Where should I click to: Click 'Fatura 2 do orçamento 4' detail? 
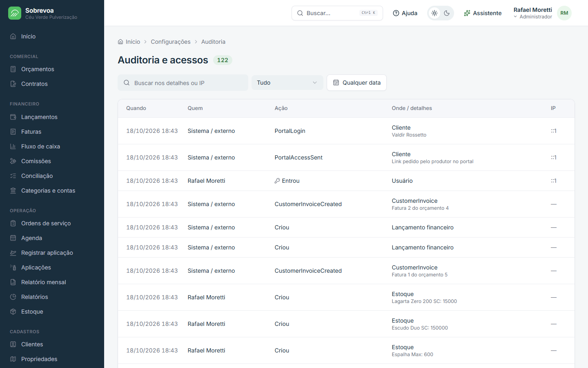tap(420, 208)
